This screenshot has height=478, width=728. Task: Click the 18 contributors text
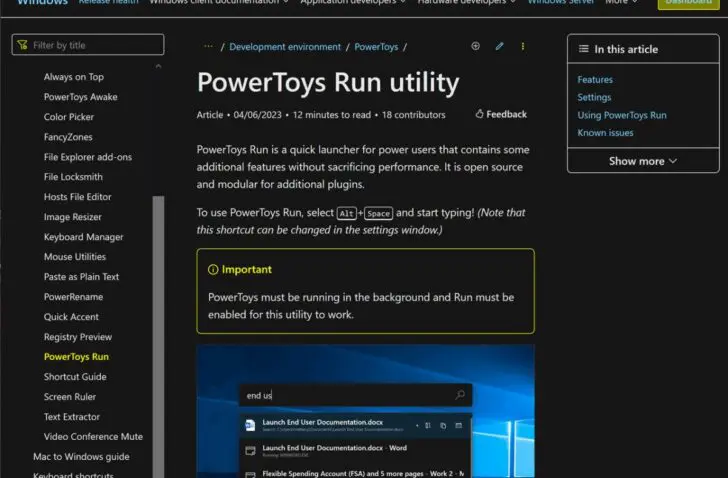[x=413, y=115]
